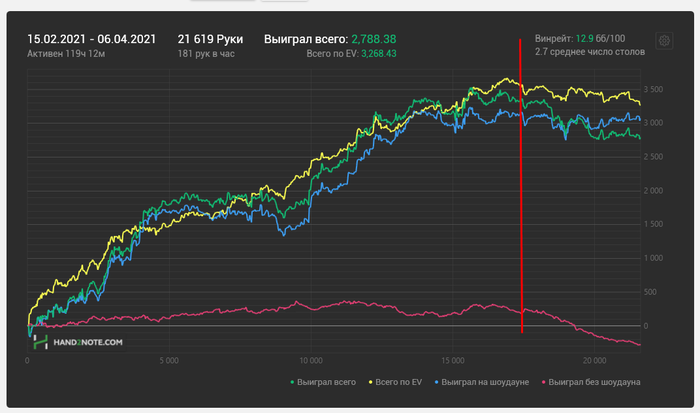Click the date range 15.02.2021 - 06.04.2021
This screenshot has width=700, height=413.
click(92, 39)
